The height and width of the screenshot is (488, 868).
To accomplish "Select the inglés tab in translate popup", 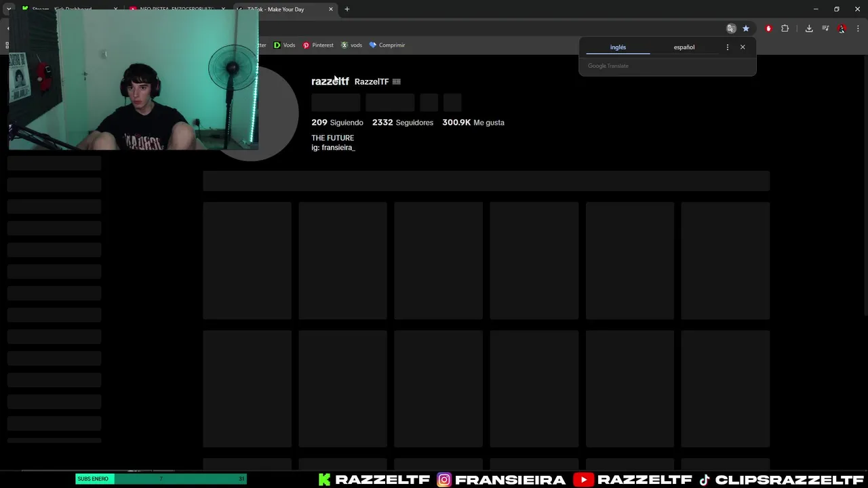I will click(x=618, y=47).
